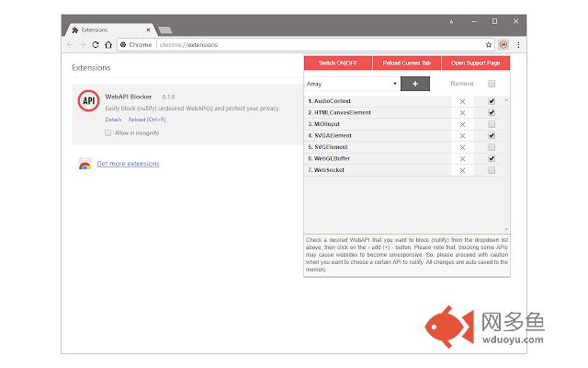Open a new tab next to Extensions

pyautogui.click(x=166, y=29)
